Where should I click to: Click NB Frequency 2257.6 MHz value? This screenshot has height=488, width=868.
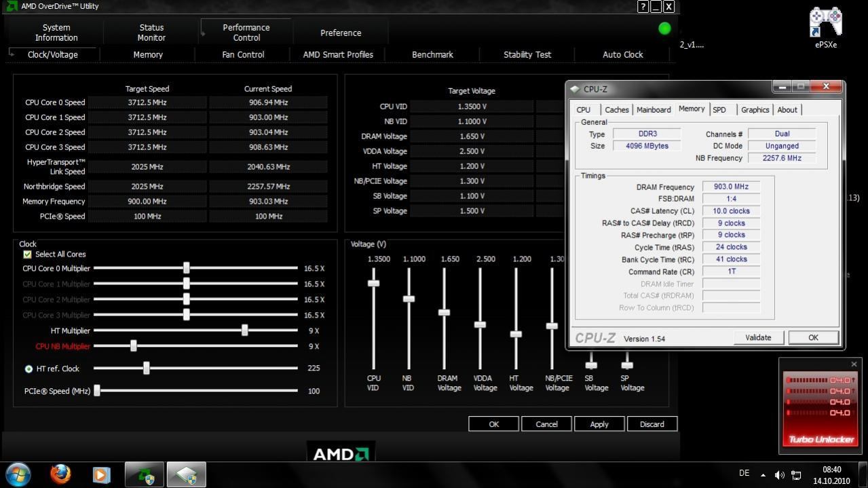tap(782, 158)
